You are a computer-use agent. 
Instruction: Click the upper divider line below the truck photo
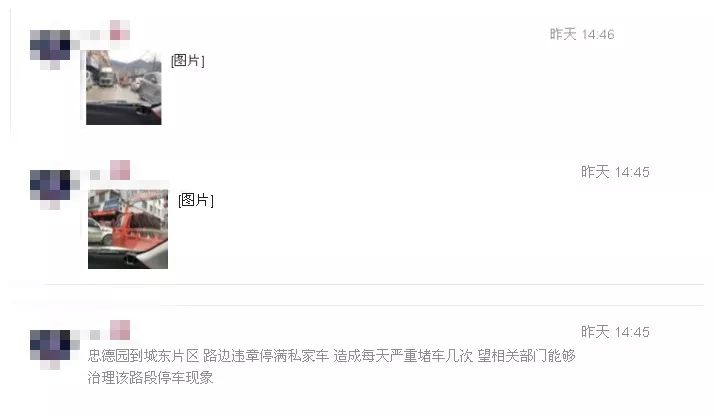click(373, 284)
